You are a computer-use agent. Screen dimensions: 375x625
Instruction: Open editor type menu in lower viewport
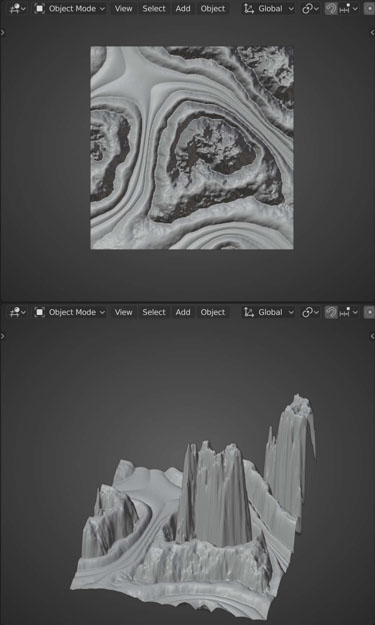[x=17, y=312]
